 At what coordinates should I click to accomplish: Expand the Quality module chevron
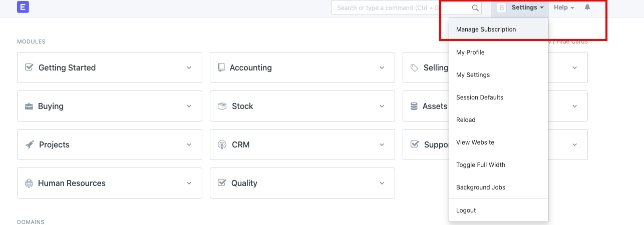click(382, 183)
